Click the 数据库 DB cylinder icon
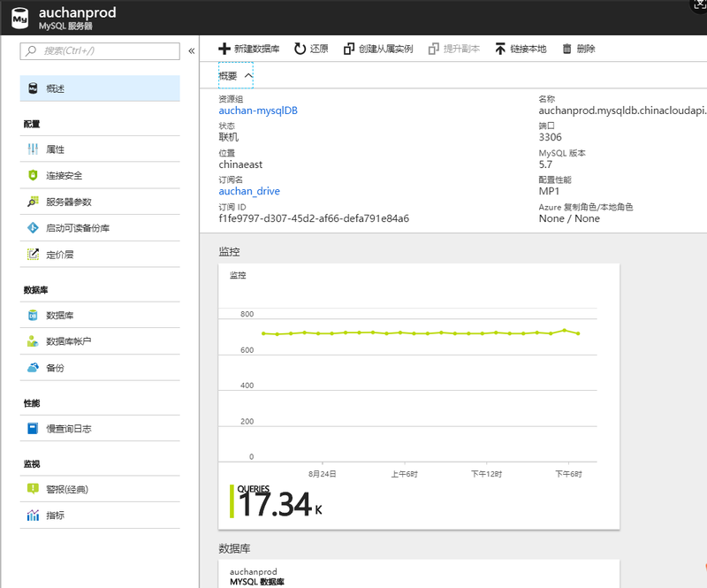This screenshot has width=707, height=588. [x=33, y=315]
